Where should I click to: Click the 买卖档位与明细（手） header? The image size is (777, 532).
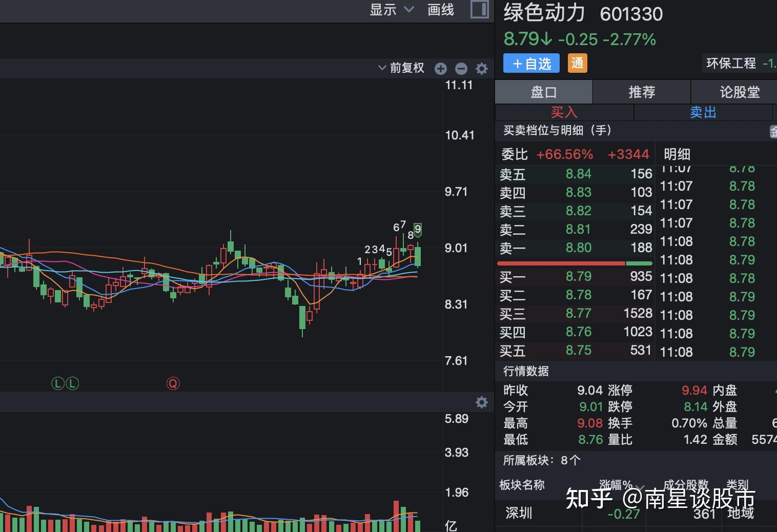pos(558,130)
